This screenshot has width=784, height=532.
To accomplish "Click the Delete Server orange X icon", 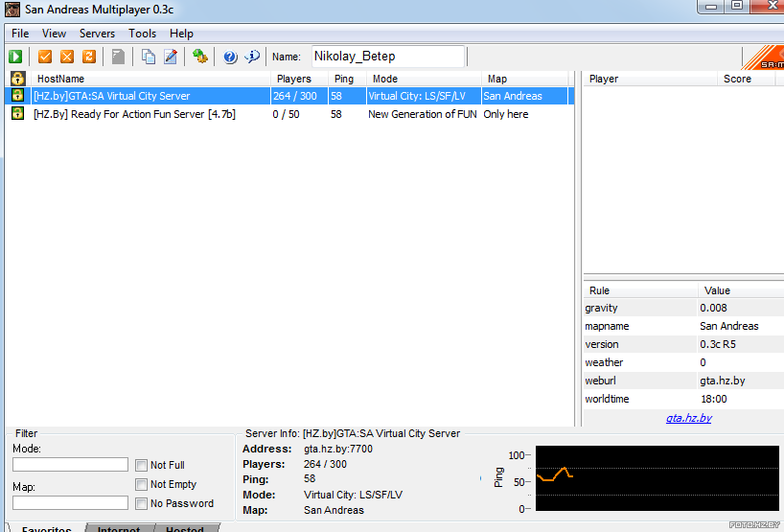I will point(67,57).
